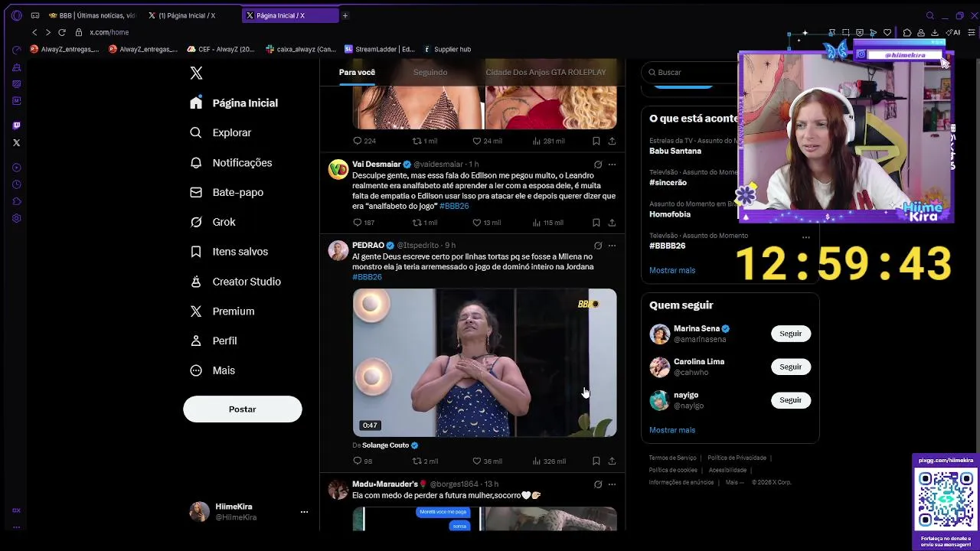The height and width of the screenshot is (551, 980).
Task: Reload the browser page
Action: click(62, 32)
